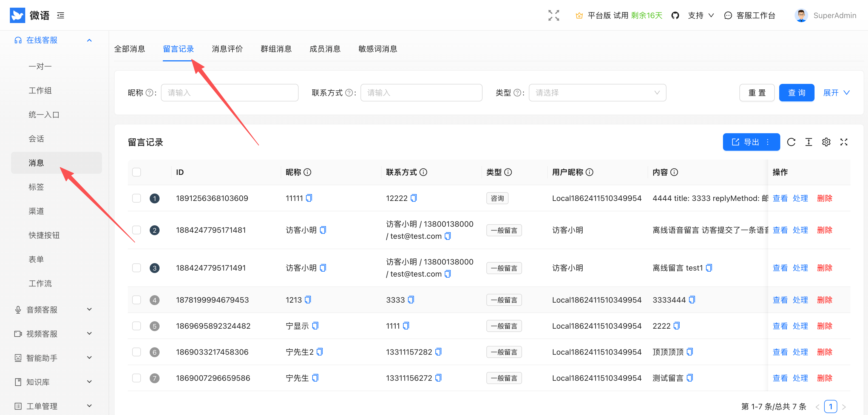Open 会话 sidebar menu item
Viewport: 868px width, 415px height.
pyautogui.click(x=56, y=139)
